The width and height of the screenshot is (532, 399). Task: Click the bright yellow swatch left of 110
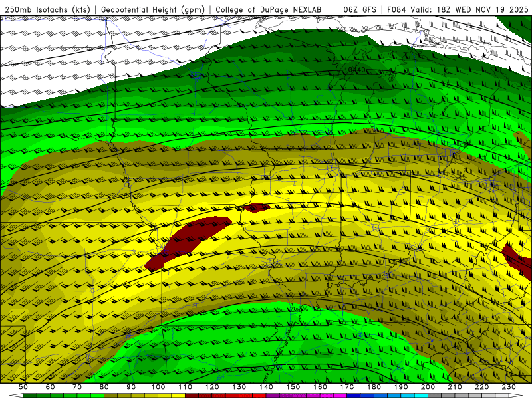pos(178,396)
